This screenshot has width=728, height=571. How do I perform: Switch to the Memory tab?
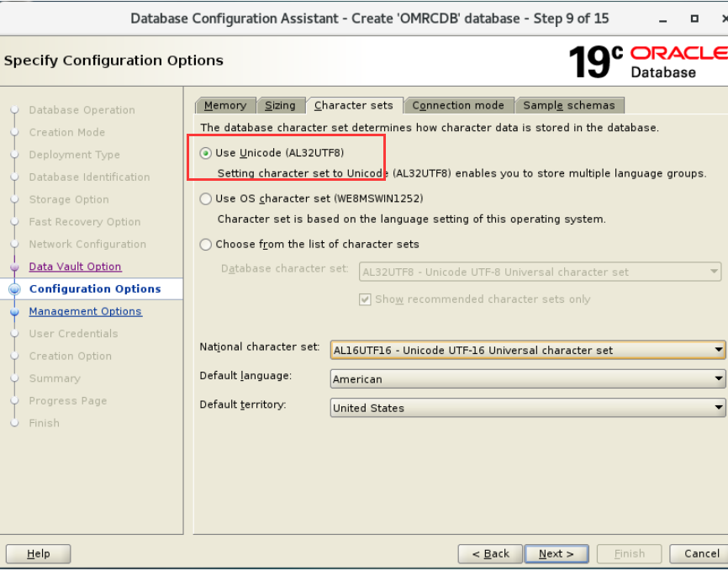click(x=225, y=105)
